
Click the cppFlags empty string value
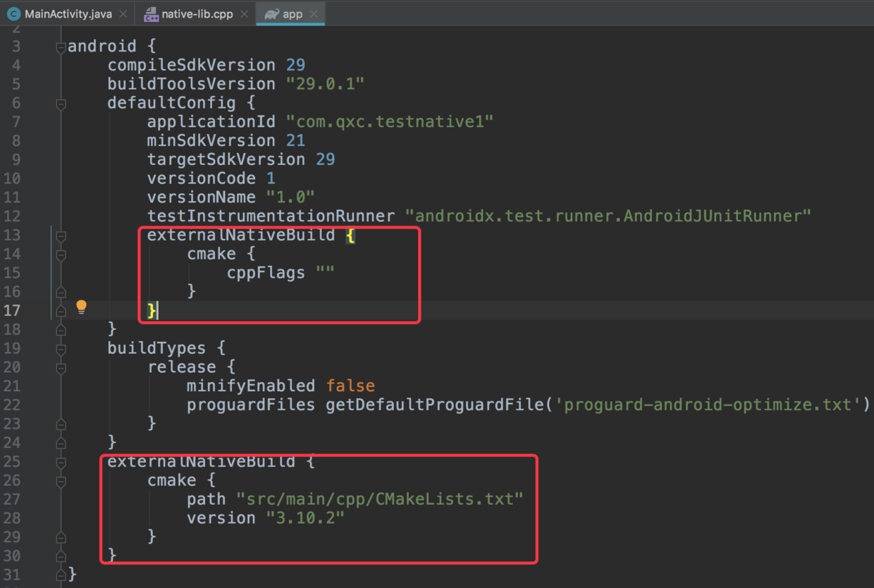click(325, 272)
